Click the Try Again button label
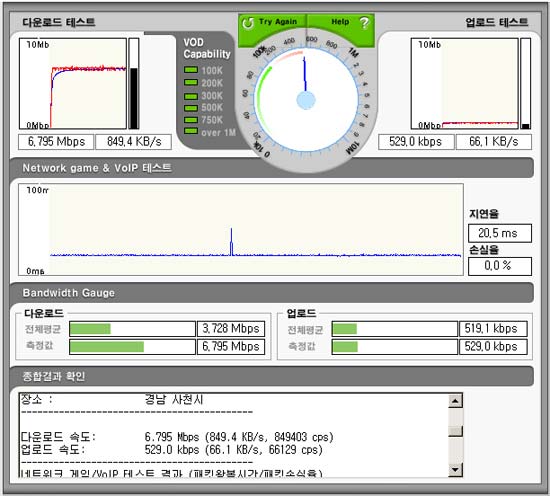 click(x=278, y=22)
